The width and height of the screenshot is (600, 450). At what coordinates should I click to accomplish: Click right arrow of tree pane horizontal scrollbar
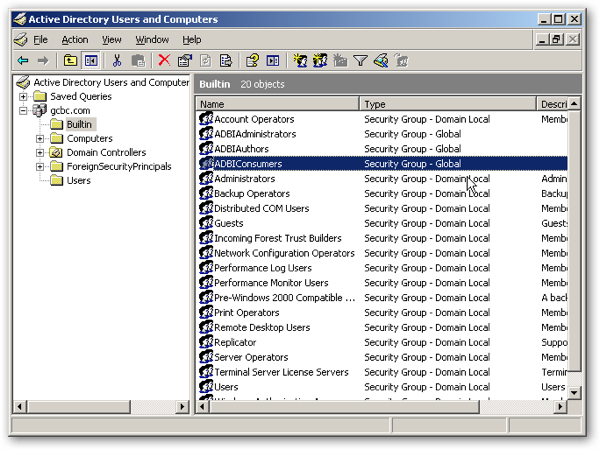coord(183,407)
